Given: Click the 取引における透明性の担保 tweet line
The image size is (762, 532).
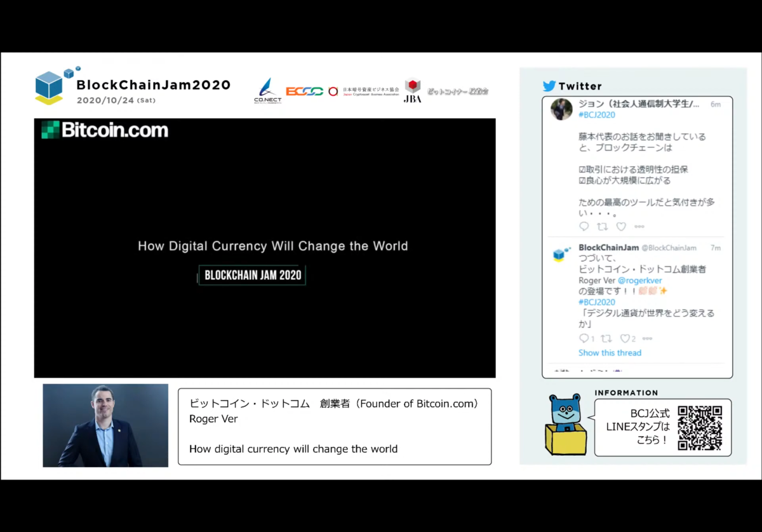Looking at the screenshot, I should [x=634, y=170].
